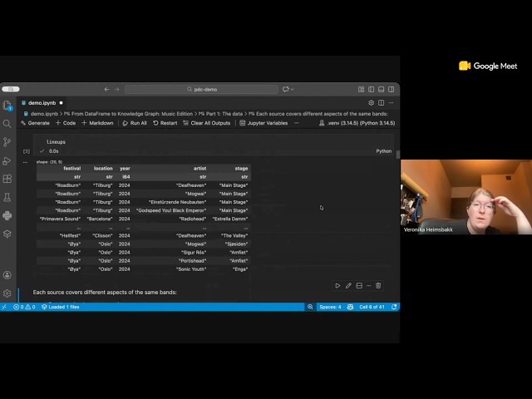The image size is (532, 399).
Task: Split the cell from cell toolbar
Action: coord(359,286)
